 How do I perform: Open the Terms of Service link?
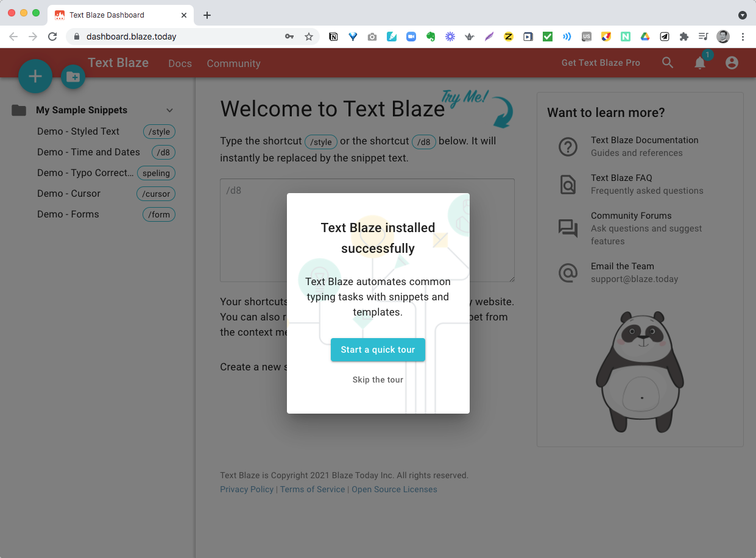pos(313,489)
